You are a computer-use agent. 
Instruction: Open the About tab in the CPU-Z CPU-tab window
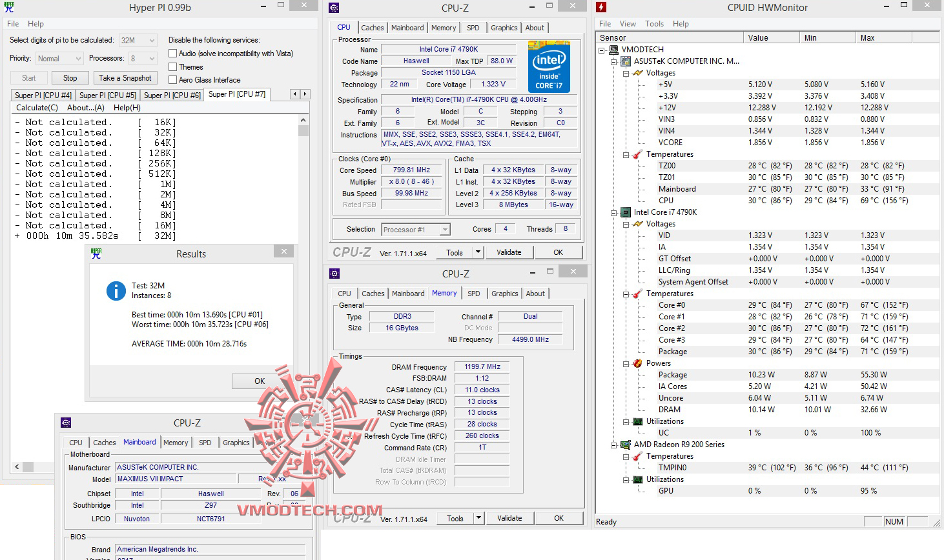(x=535, y=28)
